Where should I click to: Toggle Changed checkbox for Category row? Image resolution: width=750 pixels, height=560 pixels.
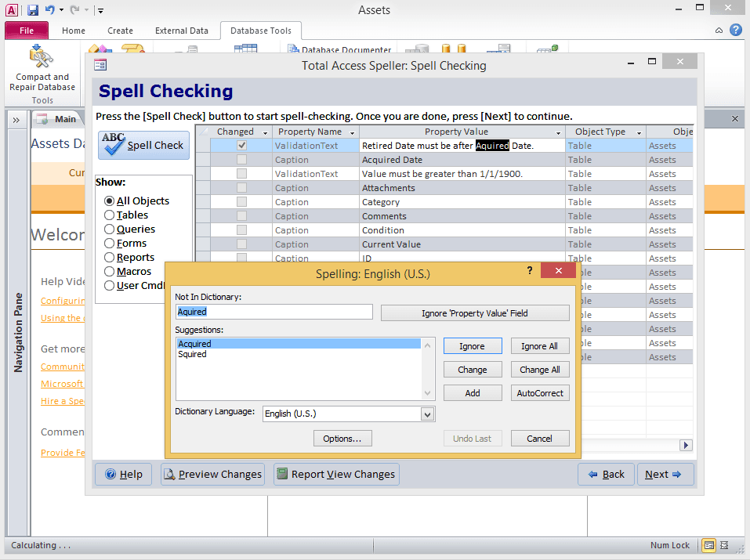pos(241,202)
